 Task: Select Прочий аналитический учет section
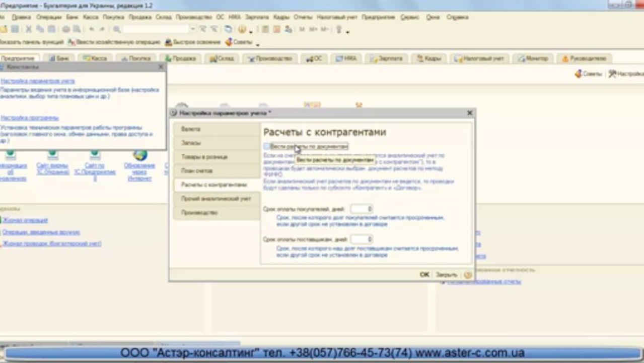click(217, 199)
